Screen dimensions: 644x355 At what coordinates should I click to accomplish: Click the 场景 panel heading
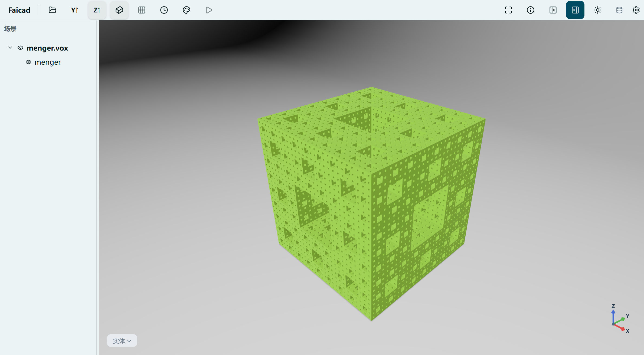click(10, 29)
